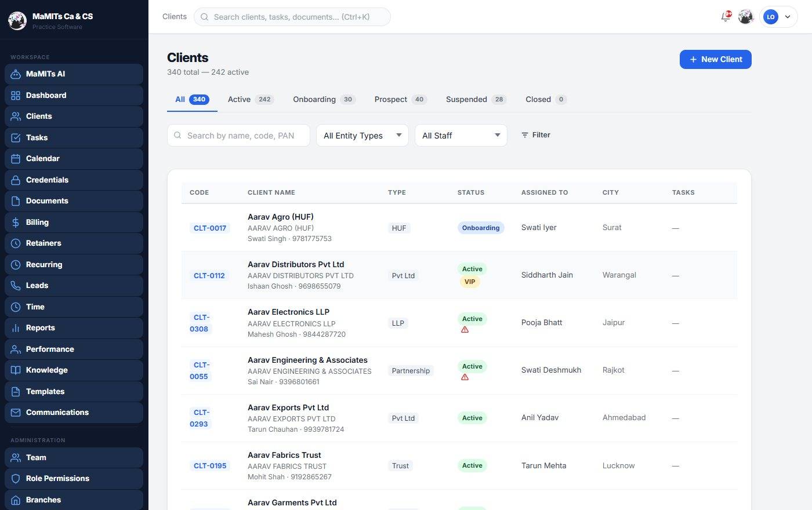Viewport: 812px width, 510px height.
Task: Click the CLIENT NAME column header
Action: click(x=271, y=192)
